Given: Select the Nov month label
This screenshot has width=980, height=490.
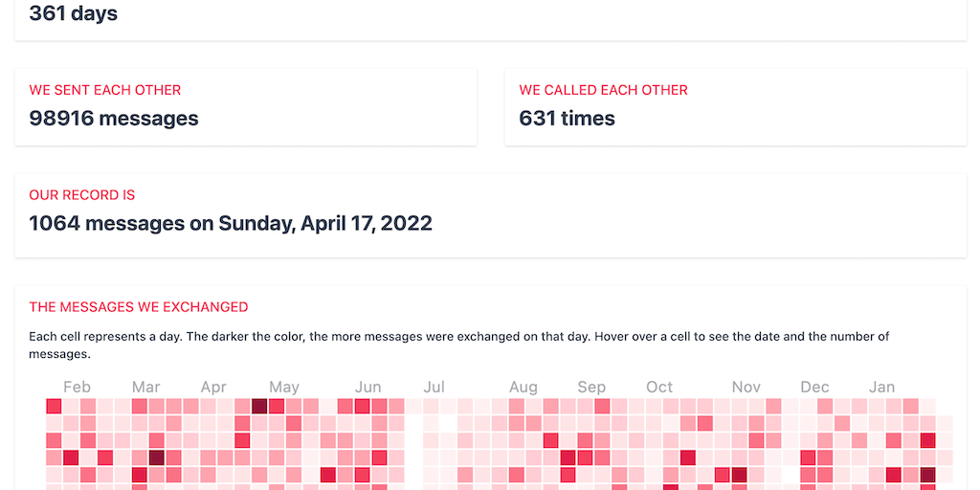Looking at the screenshot, I should pyautogui.click(x=746, y=388).
